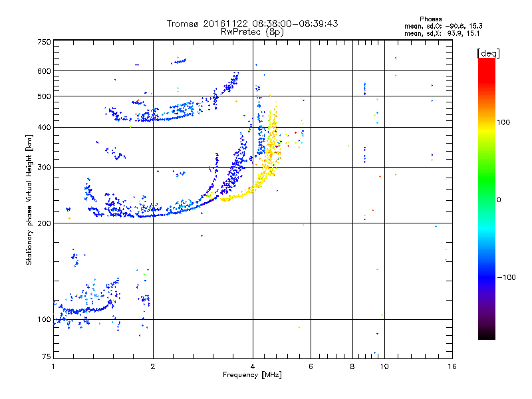
Task: Click the x-axis label '1'
Action: (53, 366)
